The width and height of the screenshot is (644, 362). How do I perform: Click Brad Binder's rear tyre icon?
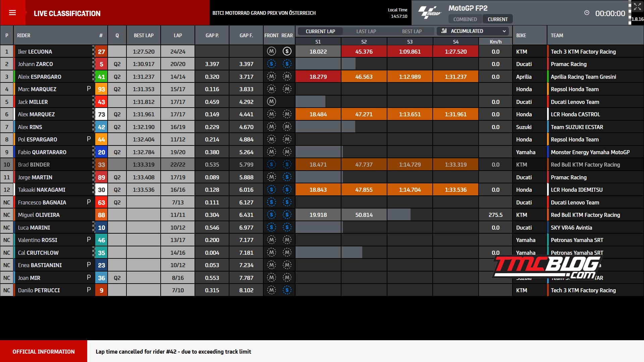click(287, 164)
